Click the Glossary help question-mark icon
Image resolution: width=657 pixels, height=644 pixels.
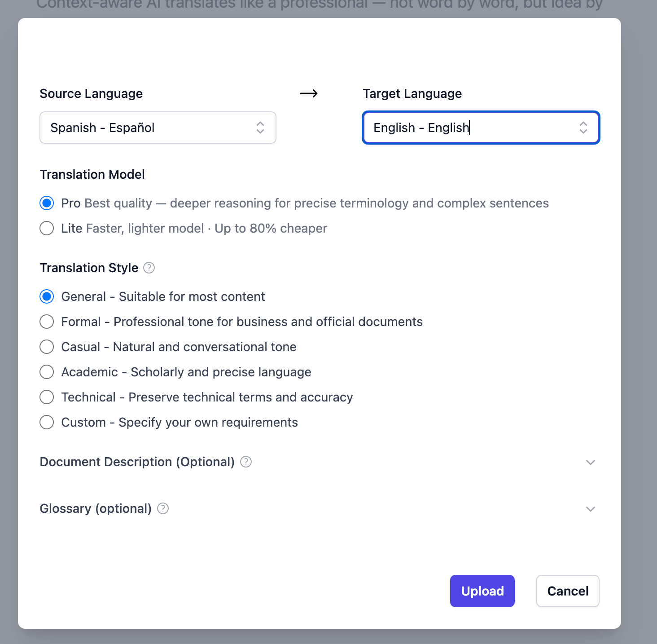coord(163,508)
